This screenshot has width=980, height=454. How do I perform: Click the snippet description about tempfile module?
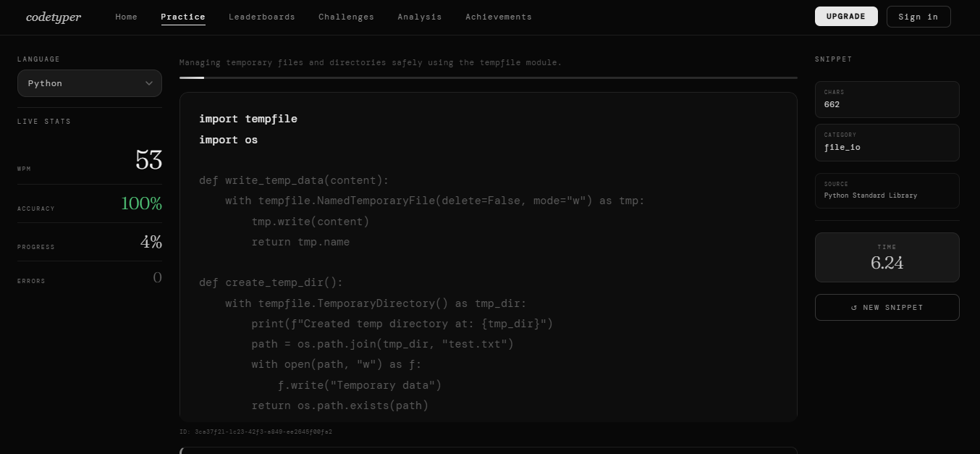click(371, 62)
